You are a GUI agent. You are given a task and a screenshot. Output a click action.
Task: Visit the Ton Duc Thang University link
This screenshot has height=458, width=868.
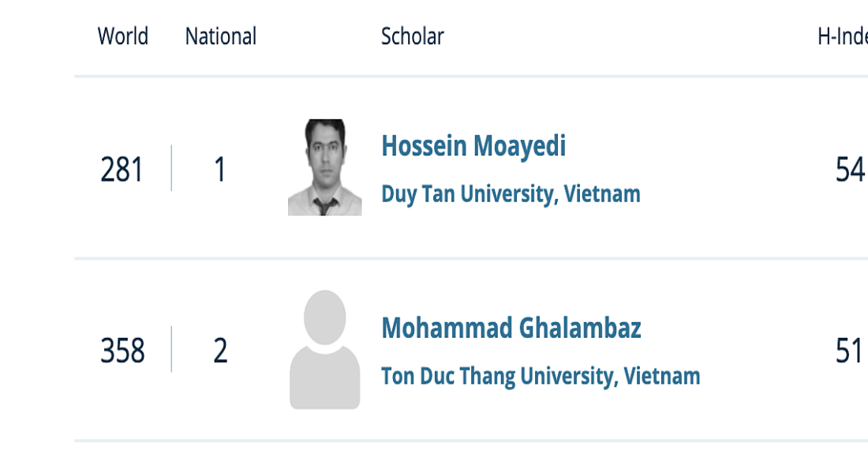tap(541, 376)
